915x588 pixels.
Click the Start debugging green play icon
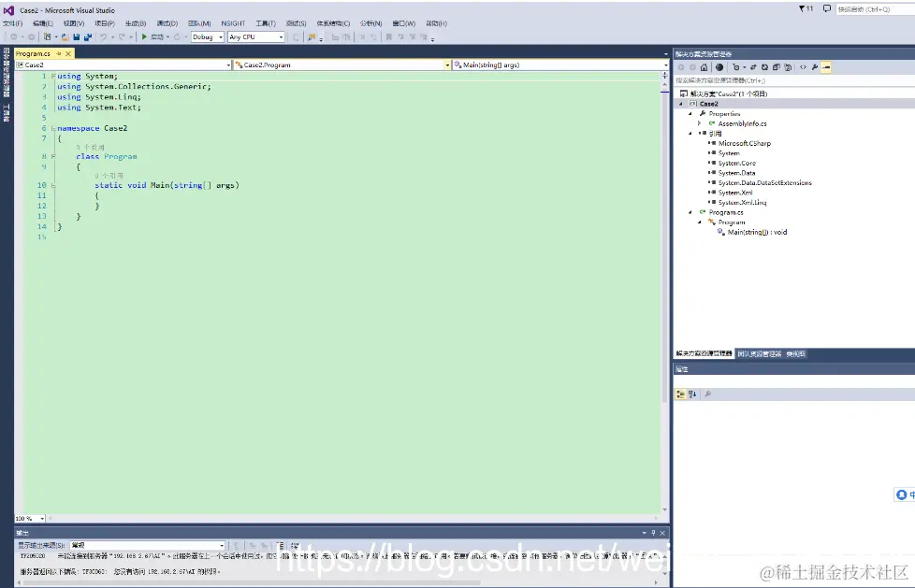[x=144, y=36]
